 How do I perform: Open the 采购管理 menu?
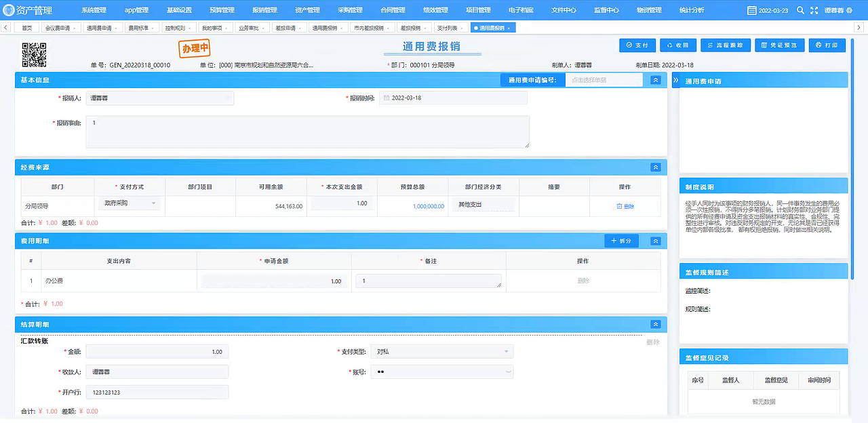[350, 10]
